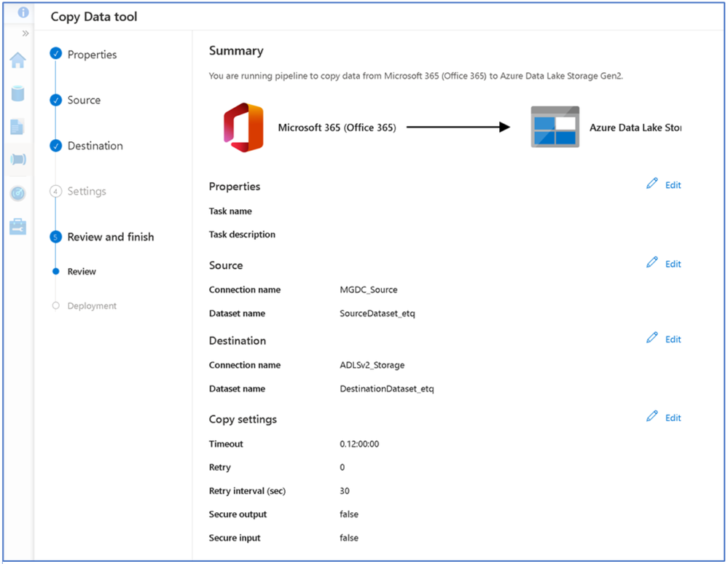Click the pencil icon next to Copy settings Edit
Screen dimensions: 728x564
click(x=652, y=416)
